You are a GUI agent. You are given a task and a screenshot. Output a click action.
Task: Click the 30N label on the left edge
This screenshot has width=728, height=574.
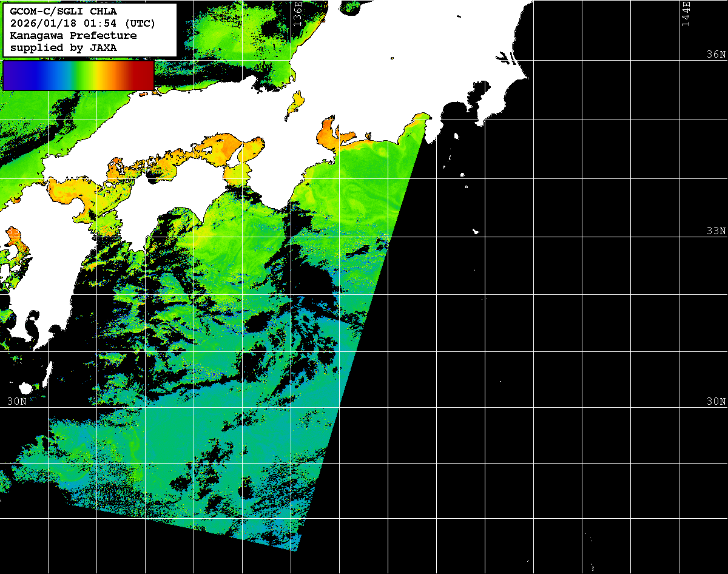(16, 402)
